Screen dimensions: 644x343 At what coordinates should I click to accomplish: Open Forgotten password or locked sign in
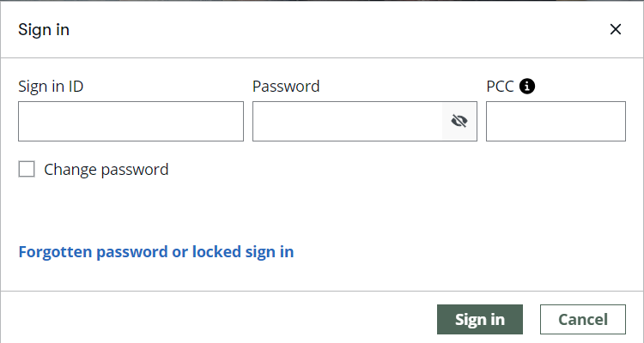pyautogui.click(x=156, y=251)
